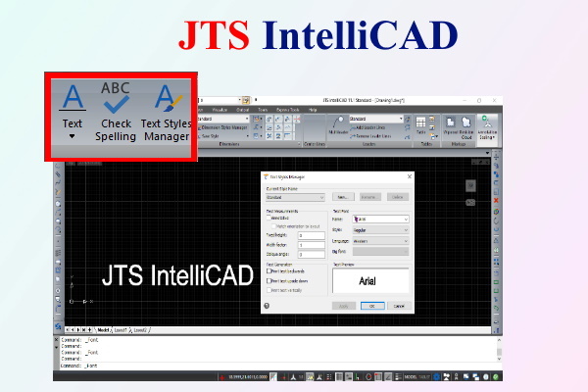Image resolution: width=588 pixels, height=392 pixels.
Task: Click the Rename... button in dialog
Action: click(x=370, y=197)
